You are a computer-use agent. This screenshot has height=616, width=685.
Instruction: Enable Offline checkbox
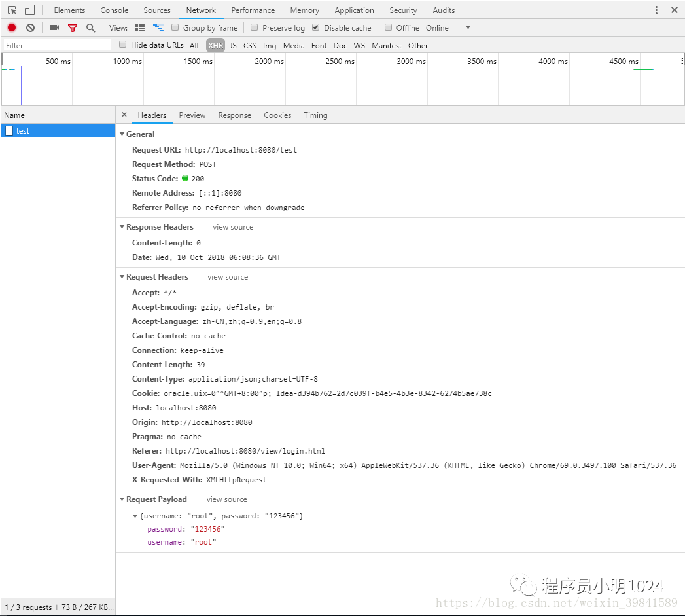(388, 27)
